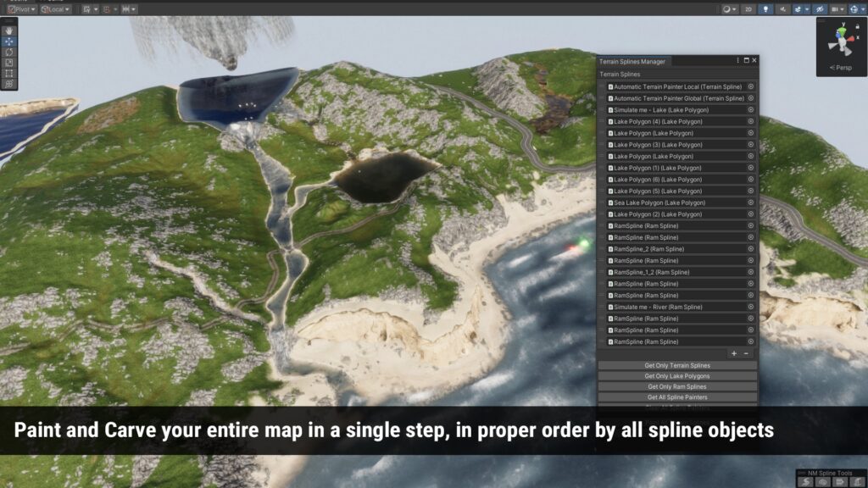Activate the Move tool
The image size is (868, 488).
click(x=8, y=41)
